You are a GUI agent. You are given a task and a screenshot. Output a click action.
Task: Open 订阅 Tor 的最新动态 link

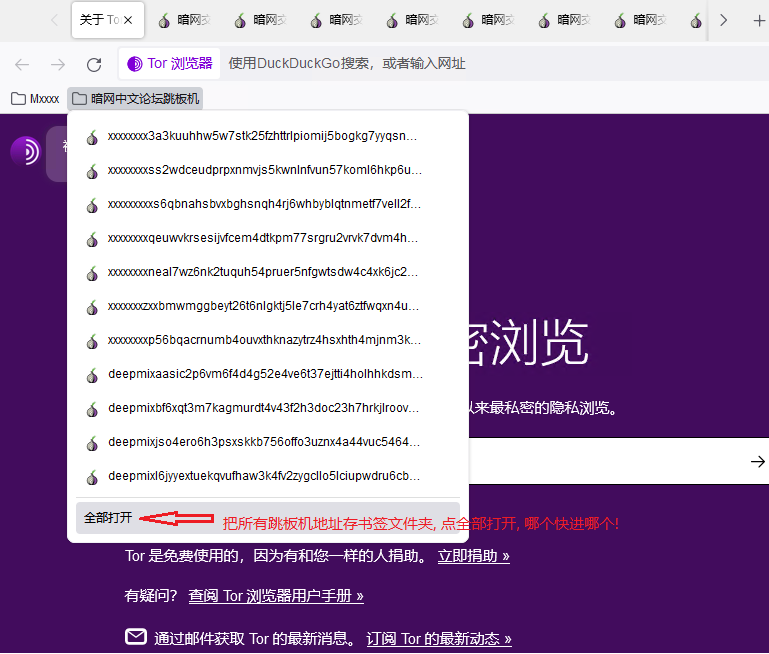(439, 639)
